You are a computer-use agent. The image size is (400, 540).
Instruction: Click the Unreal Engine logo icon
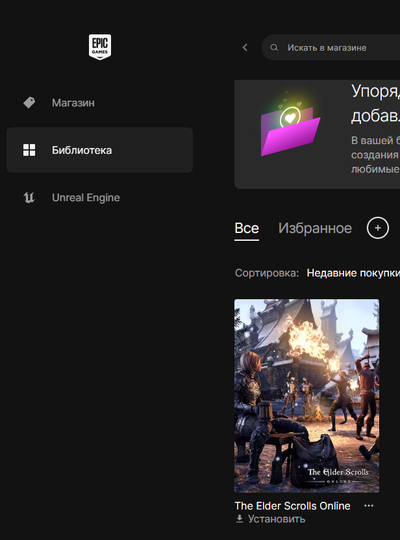coord(29,198)
